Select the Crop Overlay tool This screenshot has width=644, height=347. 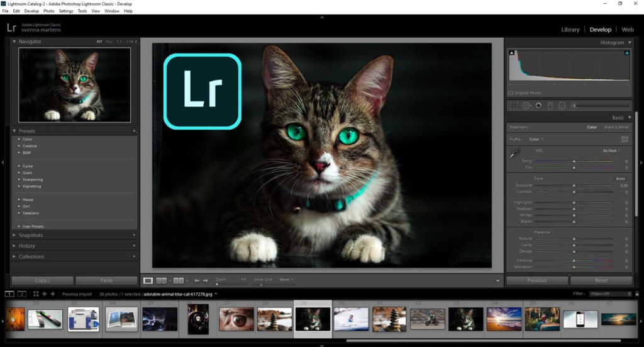[514, 106]
